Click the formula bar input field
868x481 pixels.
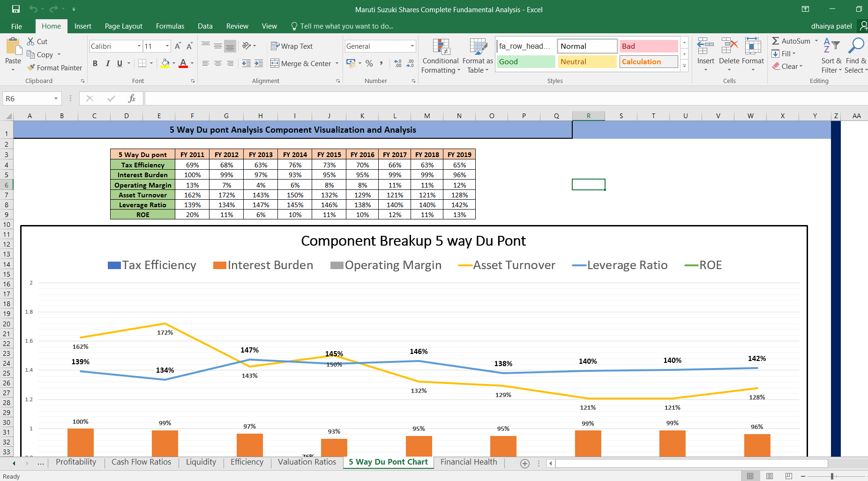(x=506, y=98)
